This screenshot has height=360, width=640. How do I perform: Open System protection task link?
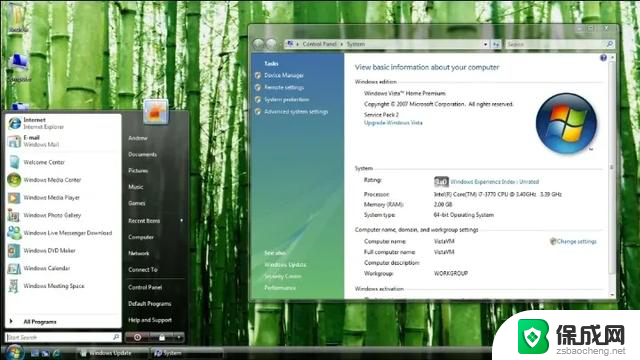(x=287, y=100)
